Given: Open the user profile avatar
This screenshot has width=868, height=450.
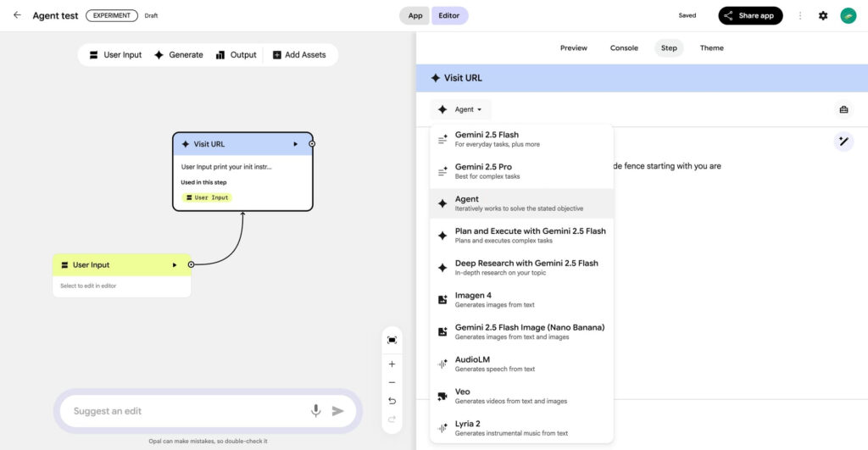Looking at the screenshot, I should click(x=848, y=15).
